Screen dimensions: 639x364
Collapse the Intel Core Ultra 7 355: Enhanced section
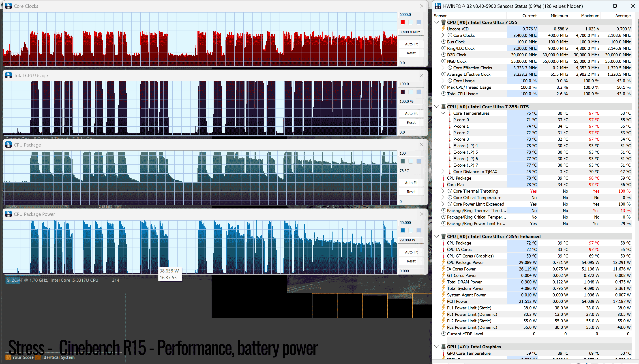437,236
